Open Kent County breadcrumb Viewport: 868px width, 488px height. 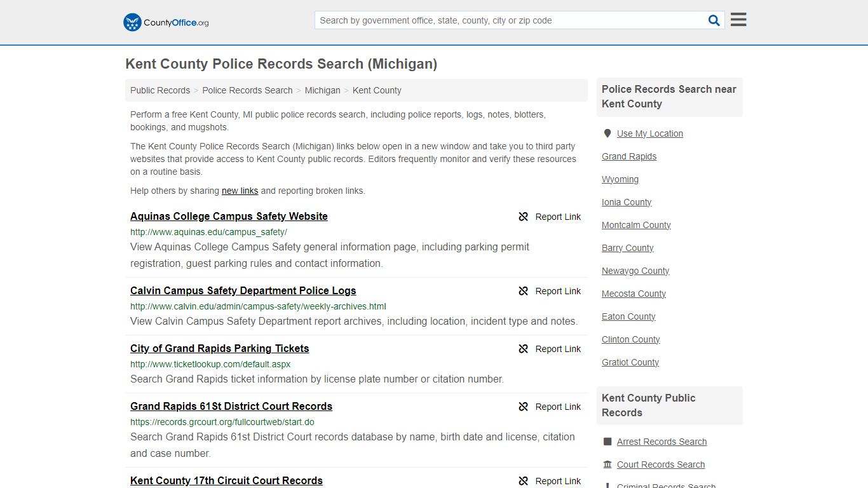point(377,90)
